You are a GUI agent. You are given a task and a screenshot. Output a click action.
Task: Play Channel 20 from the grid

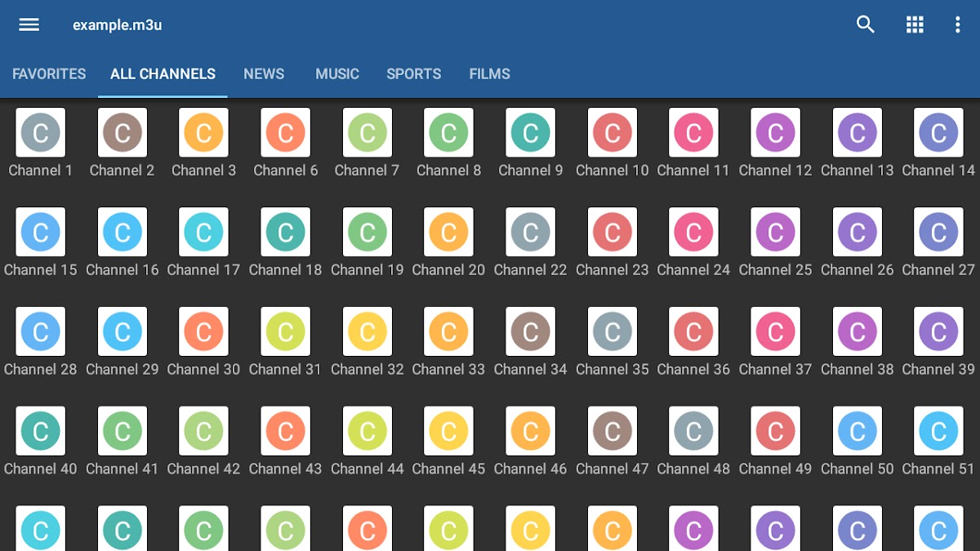click(x=449, y=233)
